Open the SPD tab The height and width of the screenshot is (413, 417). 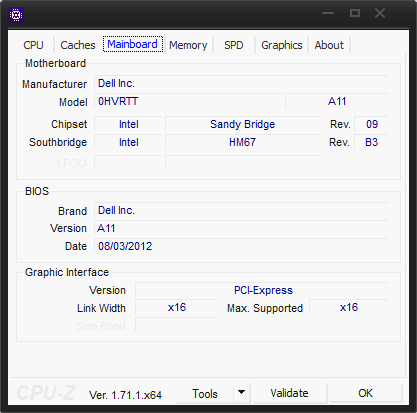234,45
